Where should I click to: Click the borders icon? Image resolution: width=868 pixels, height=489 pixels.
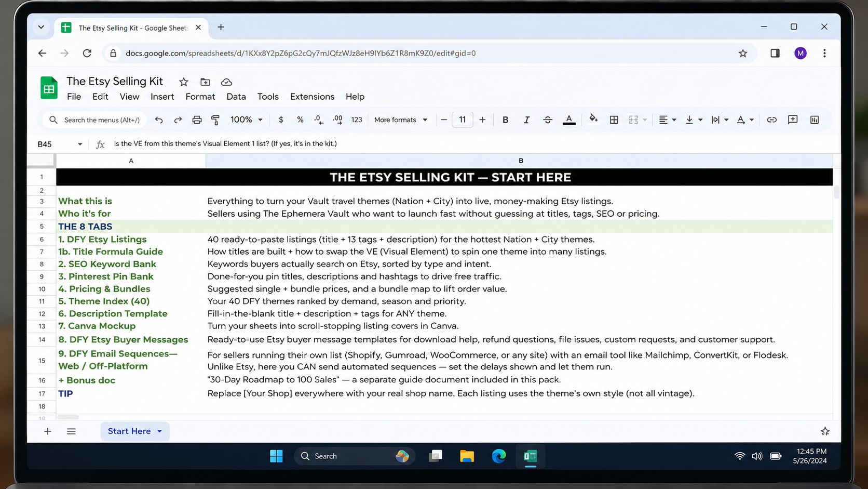coord(614,120)
